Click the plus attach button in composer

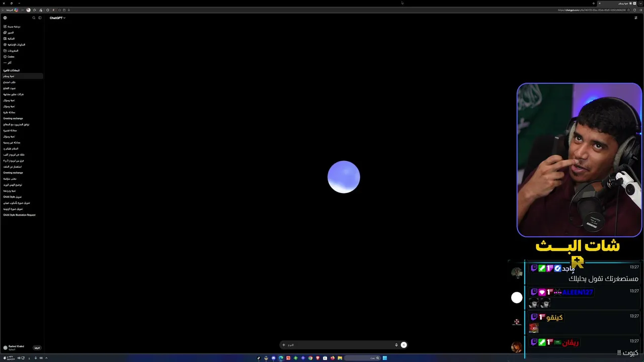pos(284,345)
